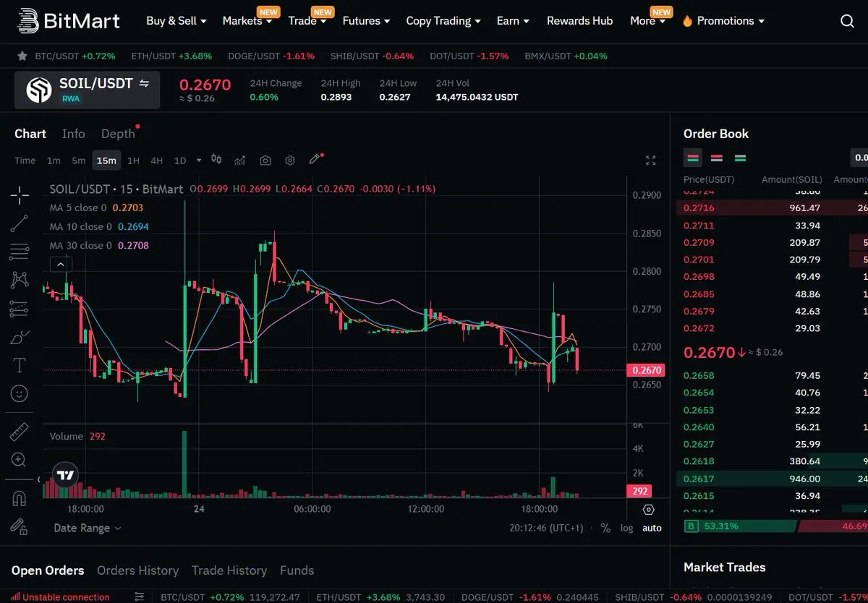Viewport: 868px width, 603px height.
Task: Click the pencil drawing toolbar icon
Action: tap(315, 160)
